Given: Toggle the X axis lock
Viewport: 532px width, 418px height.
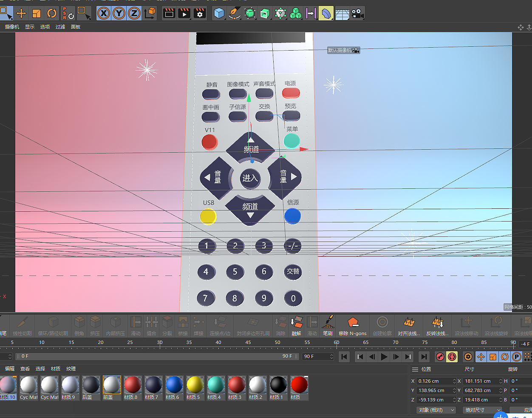Looking at the screenshot, I should [x=103, y=13].
